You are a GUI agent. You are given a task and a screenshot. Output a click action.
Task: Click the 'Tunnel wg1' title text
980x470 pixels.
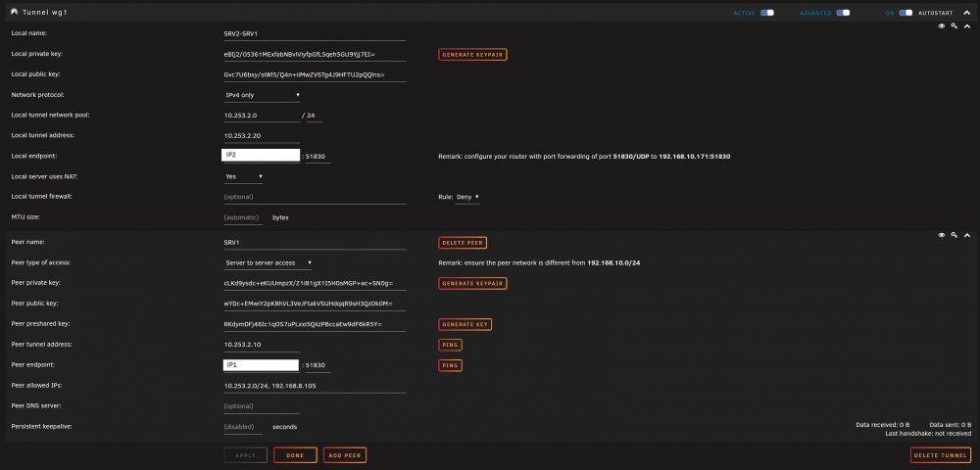[x=44, y=13]
